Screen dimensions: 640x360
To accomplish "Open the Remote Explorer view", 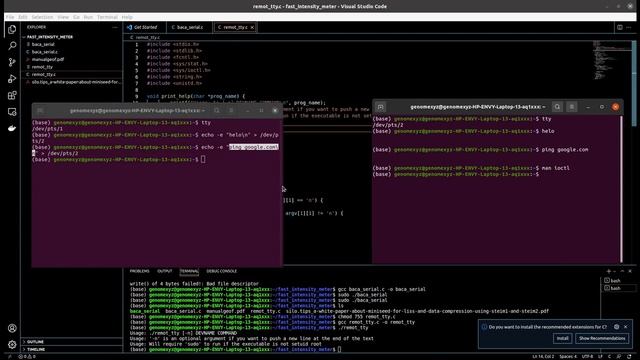I will click(12, 112).
